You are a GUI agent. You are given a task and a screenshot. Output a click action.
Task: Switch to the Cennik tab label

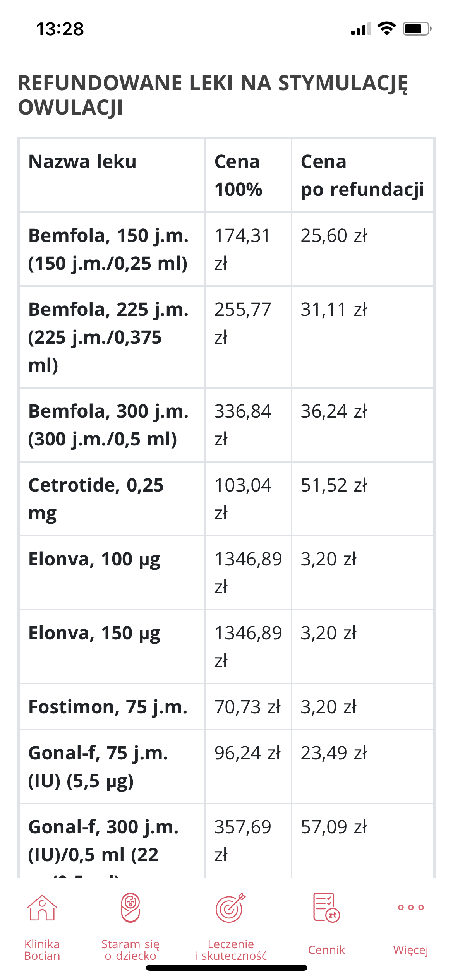pos(326,950)
